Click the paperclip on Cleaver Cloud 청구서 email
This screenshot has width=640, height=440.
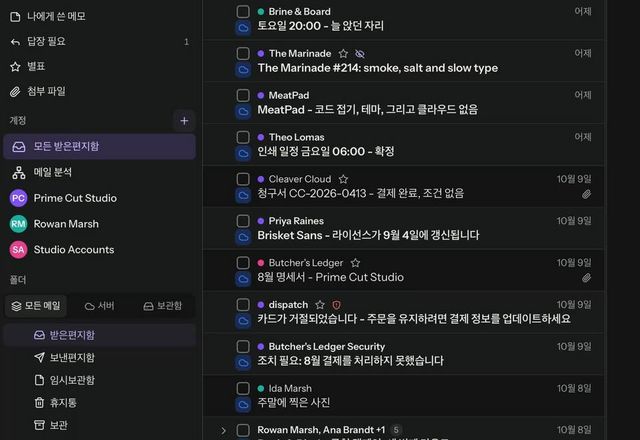587,194
